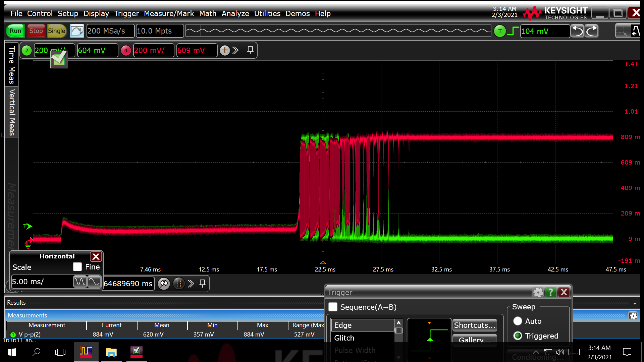The height and width of the screenshot is (362, 644).
Task: Open the Control menu
Action: click(40, 13)
